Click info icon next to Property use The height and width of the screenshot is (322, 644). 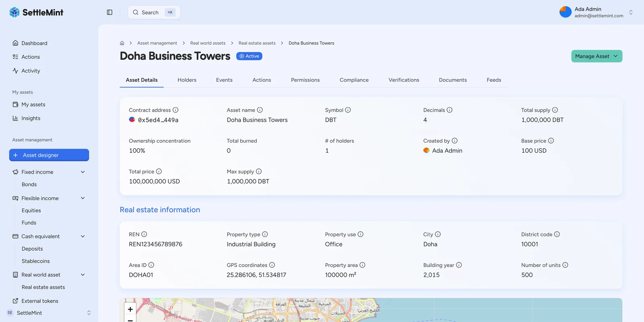(361, 234)
